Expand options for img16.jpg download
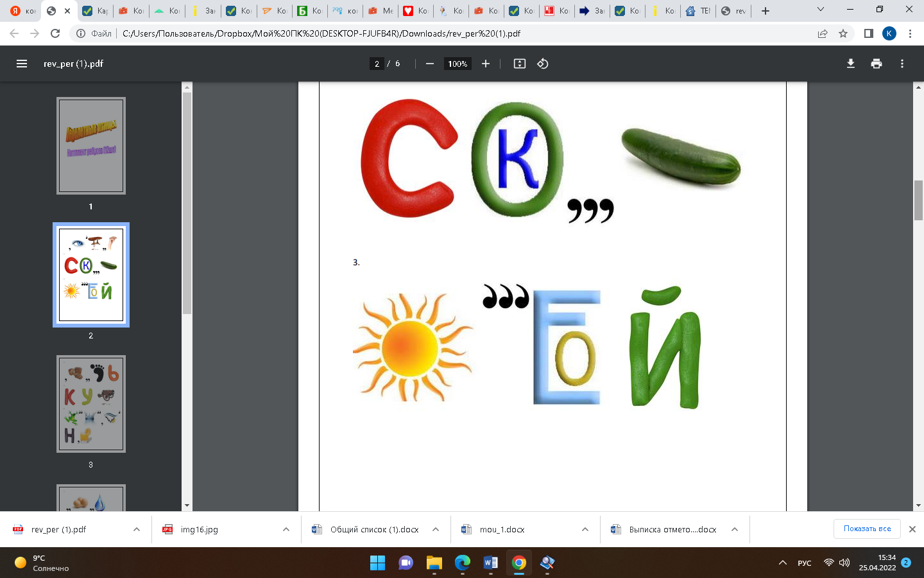Viewport: 924px width, 578px height. pyautogui.click(x=286, y=529)
